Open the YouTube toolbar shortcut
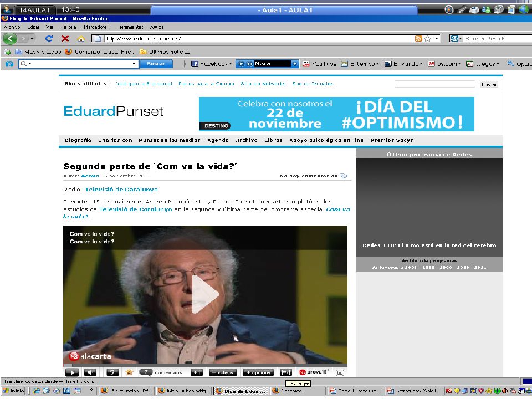Image resolution: width=532 pixels, height=399 pixels. [320, 64]
